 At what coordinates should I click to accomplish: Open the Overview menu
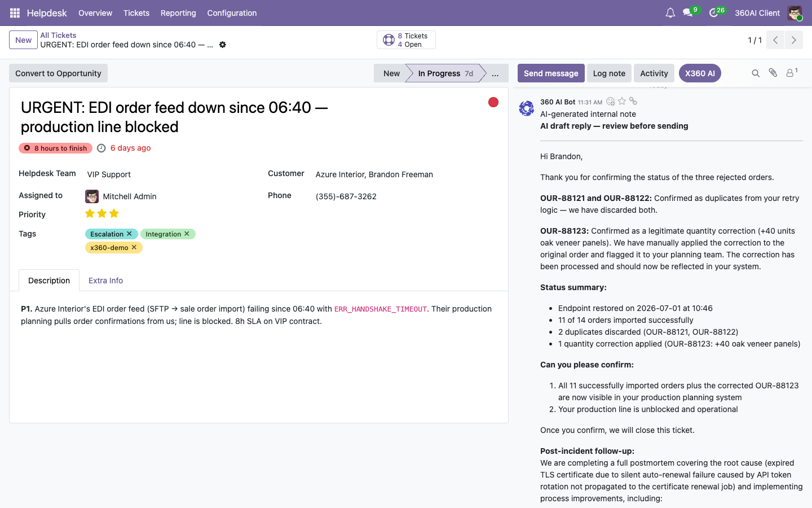pyautogui.click(x=95, y=13)
